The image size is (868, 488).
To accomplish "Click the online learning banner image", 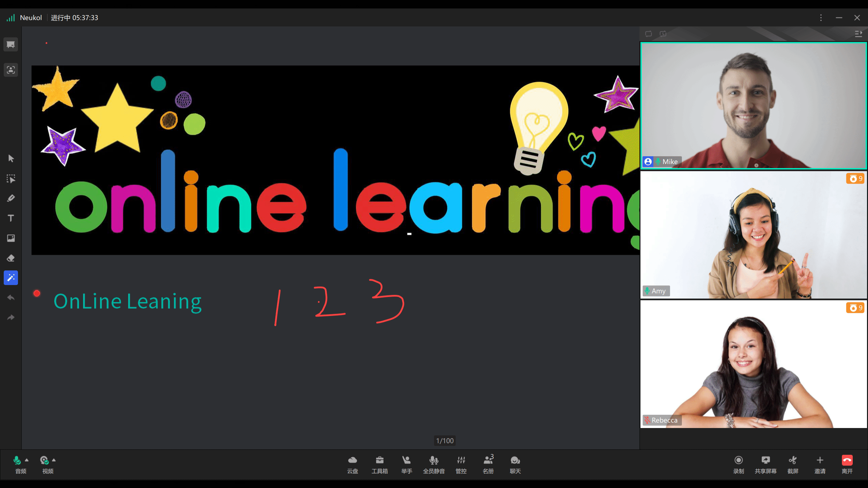I will pyautogui.click(x=335, y=160).
